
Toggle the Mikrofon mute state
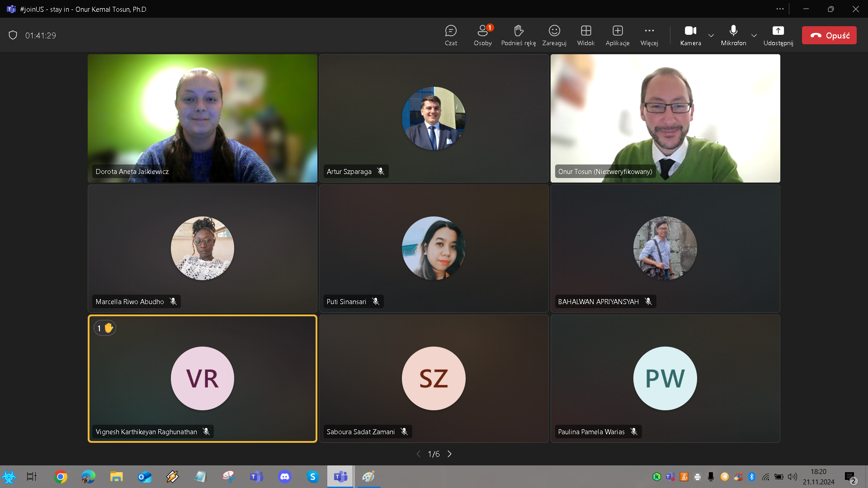click(733, 35)
